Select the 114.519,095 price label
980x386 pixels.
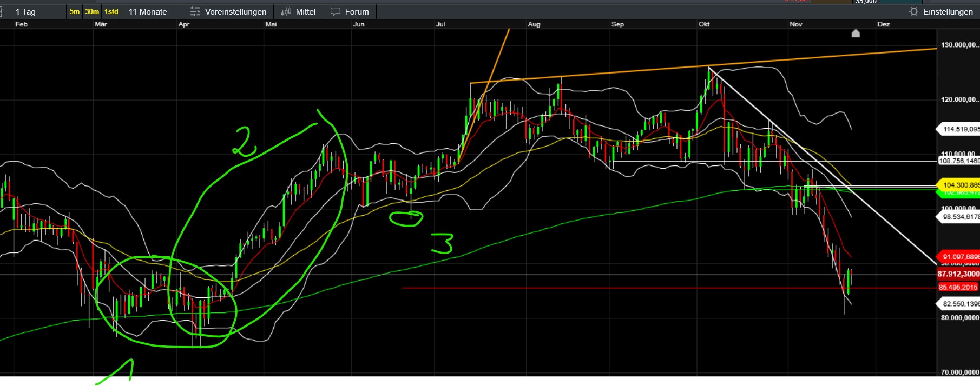coord(958,129)
